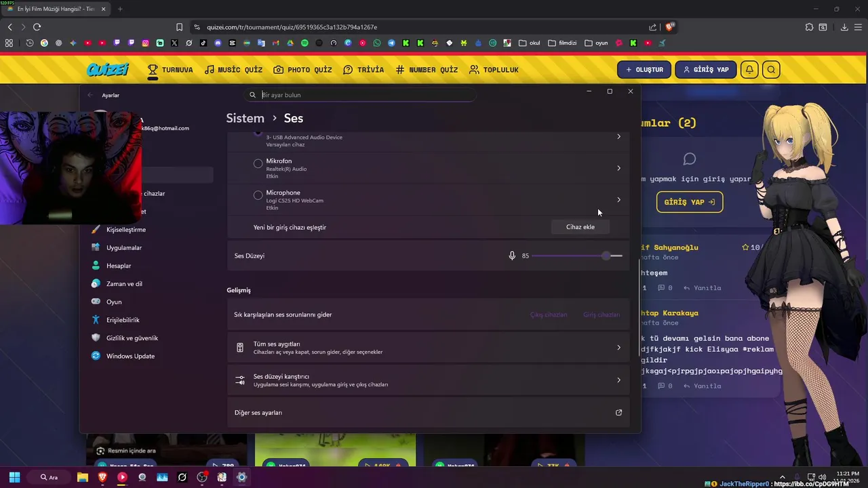Open the browser downloads icon

click(844, 27)
